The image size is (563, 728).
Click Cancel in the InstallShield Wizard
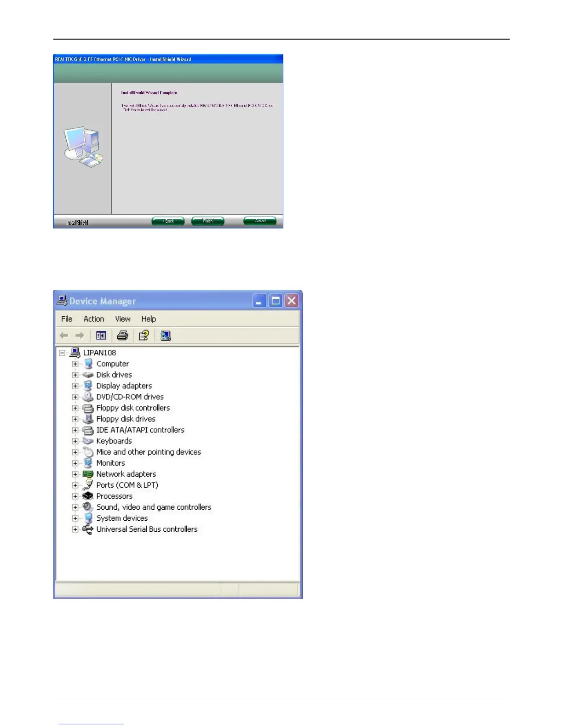(260, 221)
